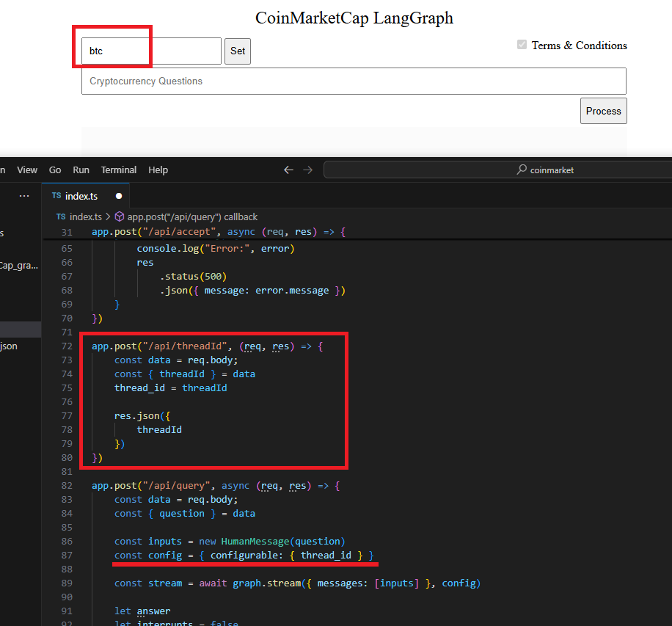Click line number 82 in the gutter
Image resolution: width=672 pixels, height=626 pixels.
coord(67,485)
